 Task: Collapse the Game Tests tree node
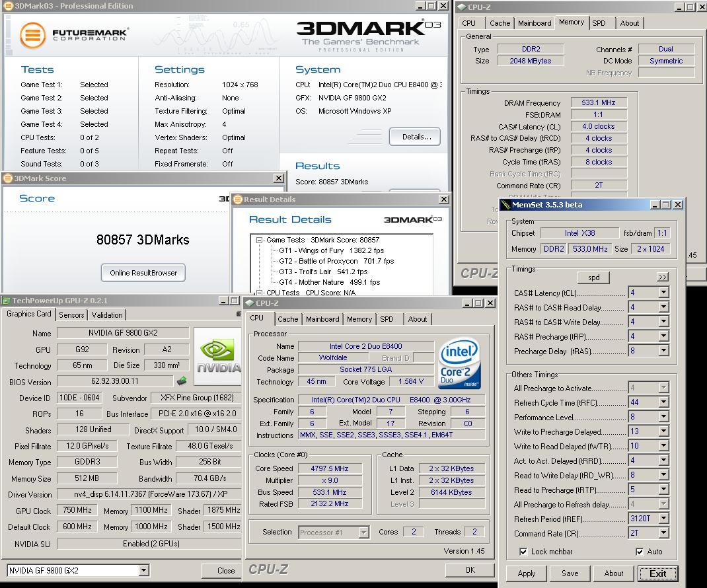pyautogui.click(x=259, y=240)
